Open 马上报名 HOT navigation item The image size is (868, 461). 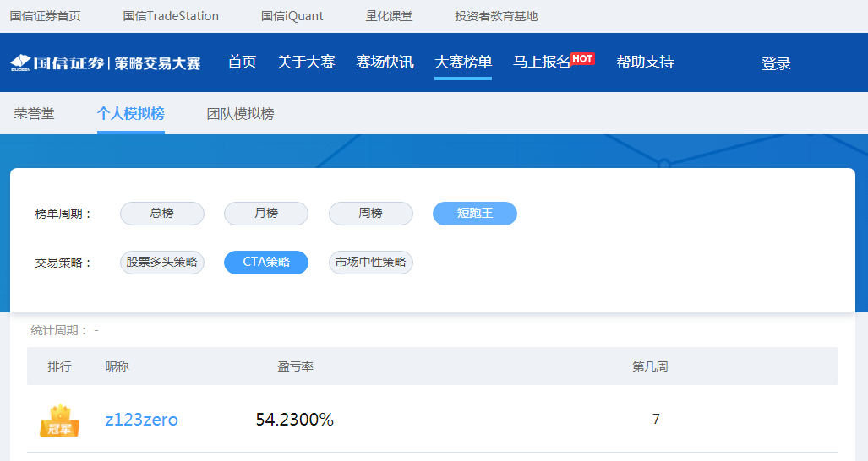click(554, 61)
